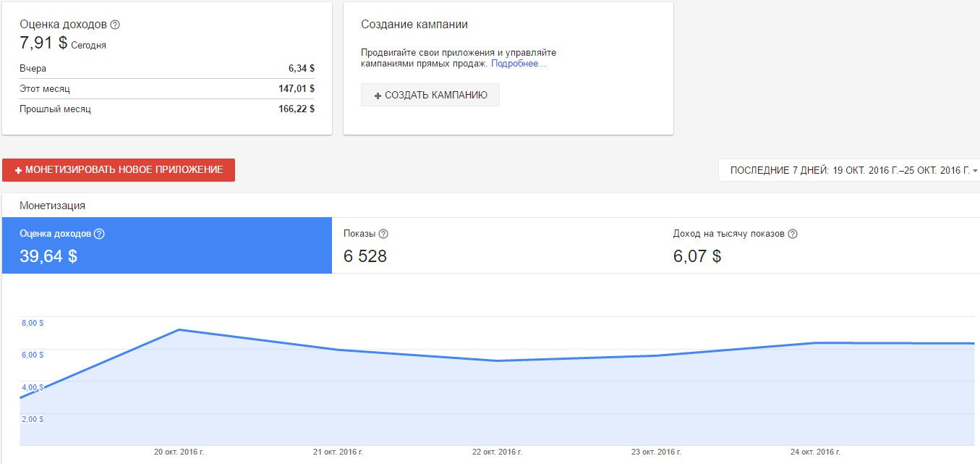The height and width of the screenshot is (464, 980).
Task: Click today's revenue value '7,91 $'
Action: (x=43, y=43)
